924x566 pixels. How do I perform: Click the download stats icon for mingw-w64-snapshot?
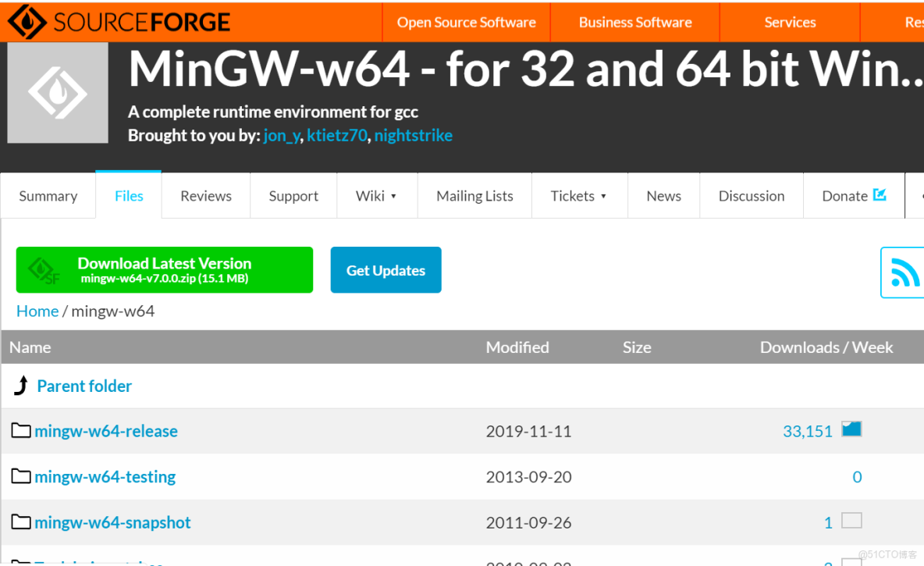point(851,521)
